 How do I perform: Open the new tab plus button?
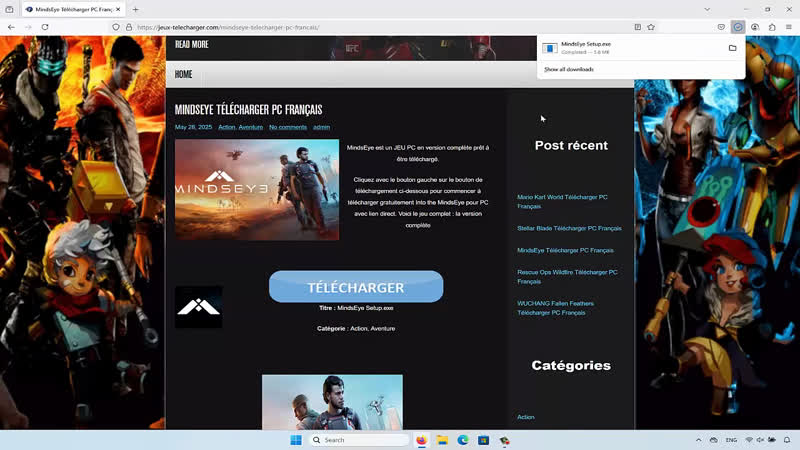(x=135, y=9)
